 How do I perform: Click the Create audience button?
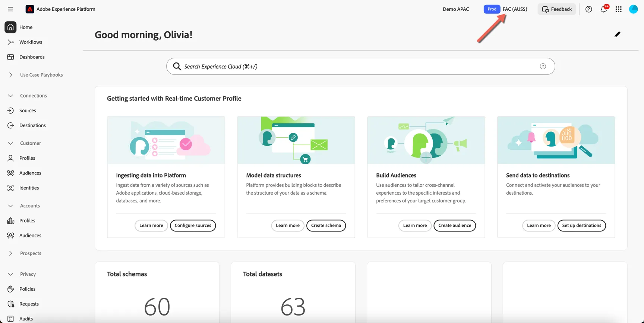click(455, 226)
